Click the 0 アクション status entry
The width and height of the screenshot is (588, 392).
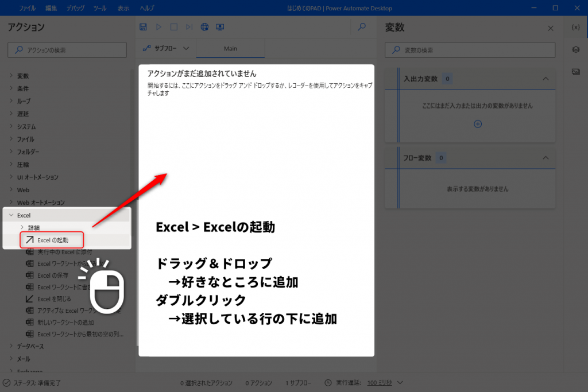(x=259, y=383)
